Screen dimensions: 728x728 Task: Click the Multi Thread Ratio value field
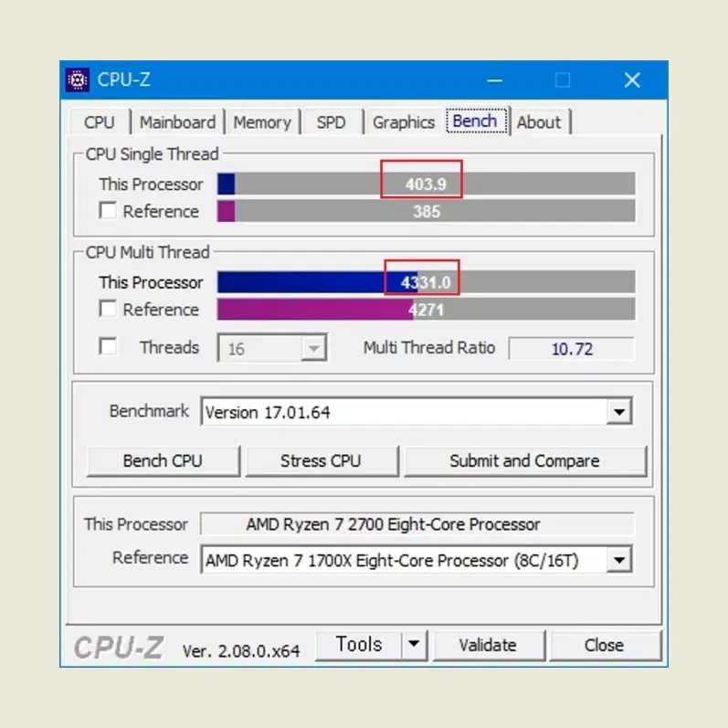[572, 349]
